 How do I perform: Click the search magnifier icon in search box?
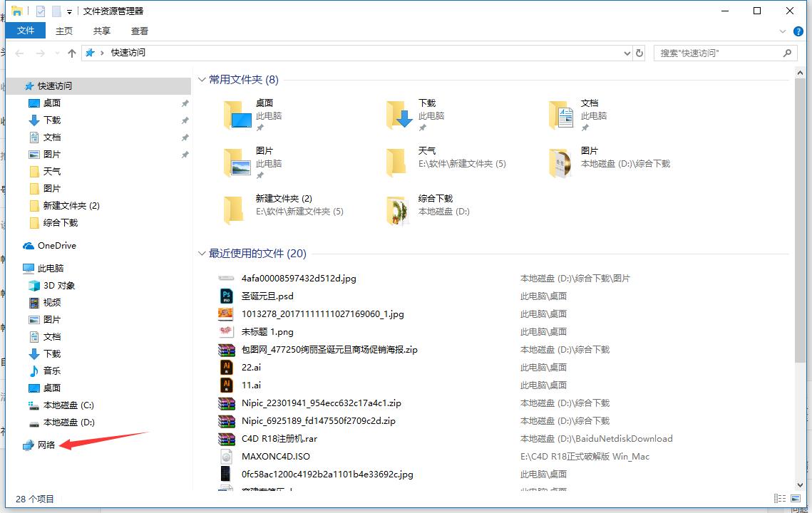[x=787, y=53]
